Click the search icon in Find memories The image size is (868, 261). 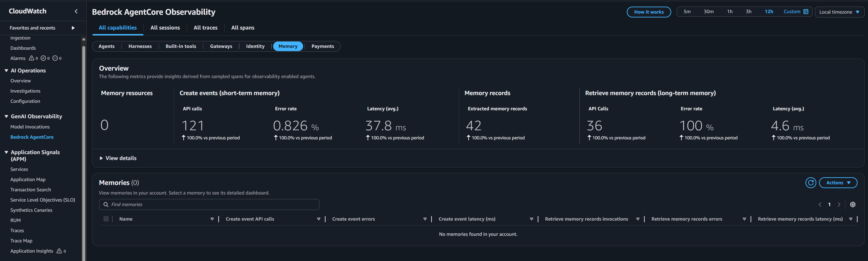point(106,204)
